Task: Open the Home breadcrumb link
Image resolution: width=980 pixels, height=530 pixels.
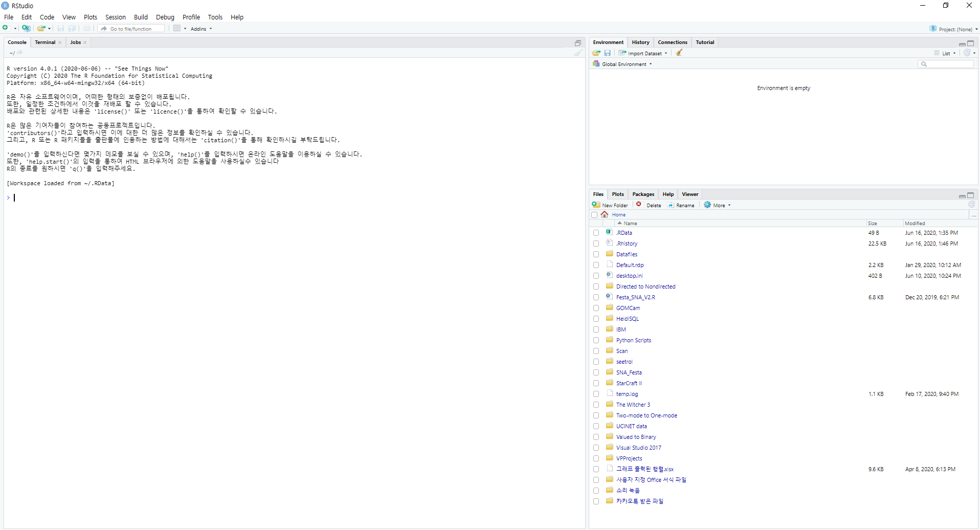Action: [x=619, y=215]
